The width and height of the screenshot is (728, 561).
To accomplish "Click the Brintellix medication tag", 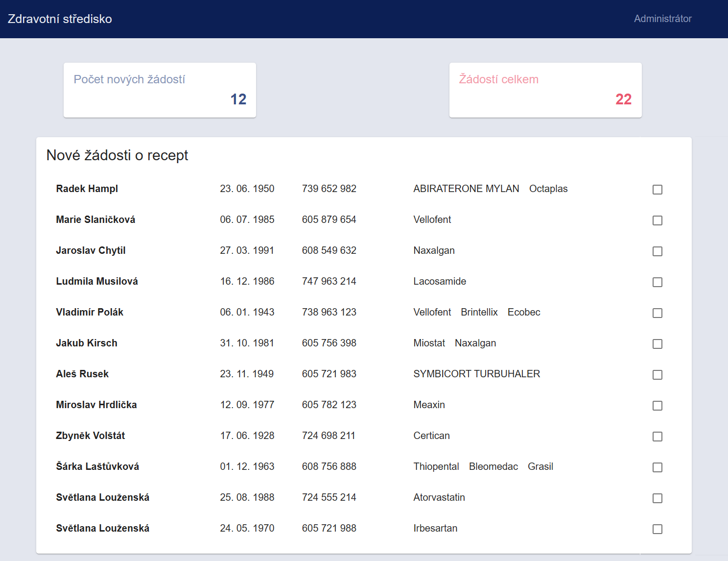I will pos(479,312).
